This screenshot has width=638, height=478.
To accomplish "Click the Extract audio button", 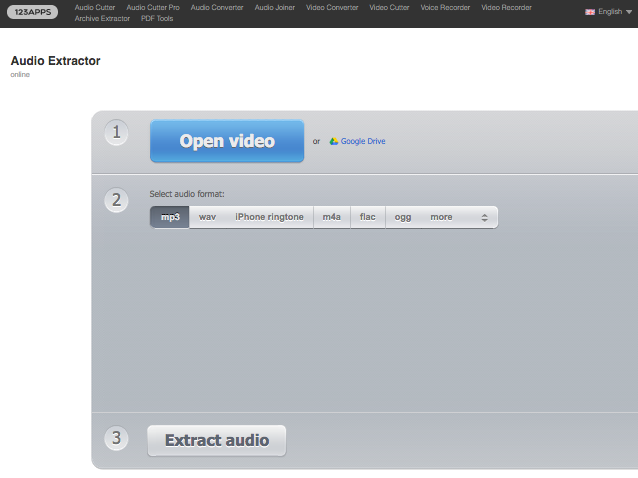I will [x=216, y=441].
